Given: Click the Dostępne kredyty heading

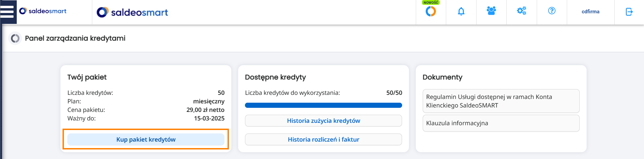Looking at the screenshot, I should click(x=275, y=77).
